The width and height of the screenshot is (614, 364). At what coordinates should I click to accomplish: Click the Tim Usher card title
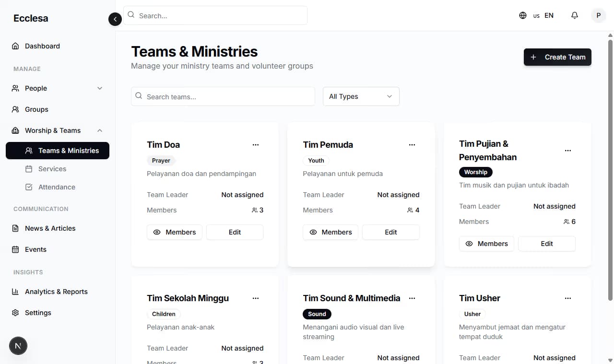coord(480,298)
